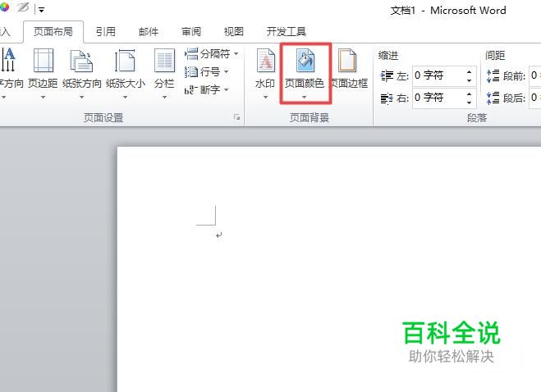The height and width of the screenshot is (392, 541).
Task: Expand the 分隔符 dropdown arrow
Action: coord(236,54)
